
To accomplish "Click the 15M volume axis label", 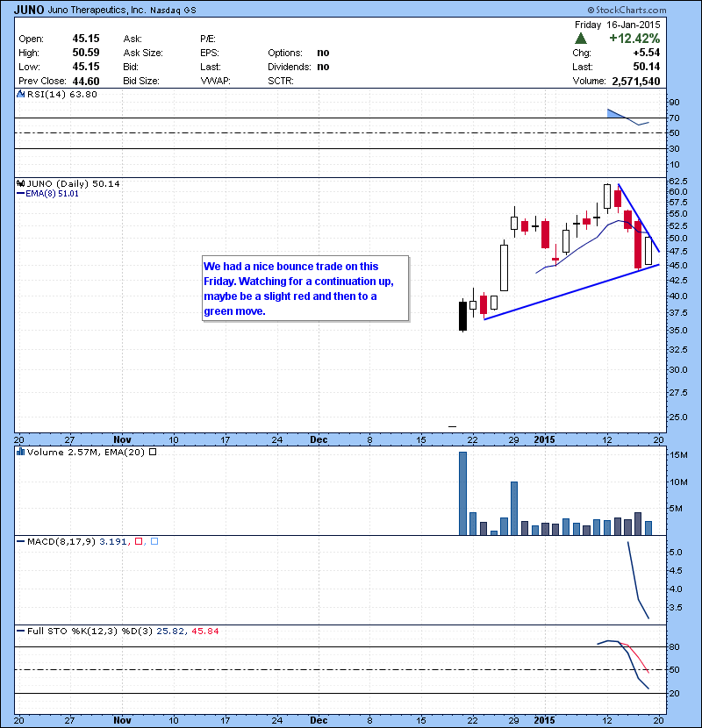I will coord(677,455).
